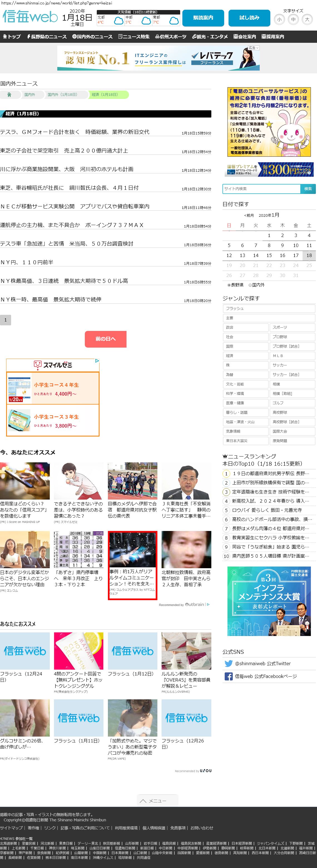Click the 前の日へ button
Image resolution: width=317 pixels, height=868 pixels.
(x=105, y=339)
